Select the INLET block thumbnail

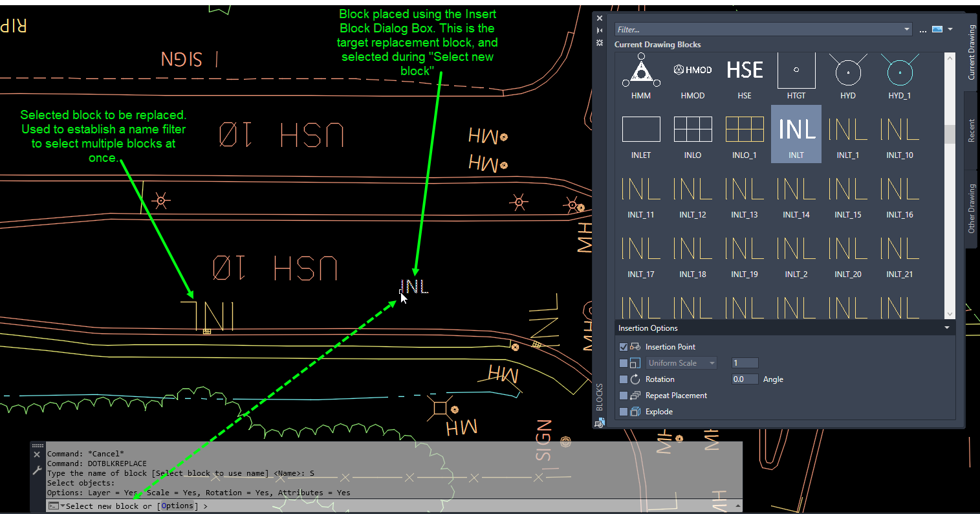(x=641, y=129)
